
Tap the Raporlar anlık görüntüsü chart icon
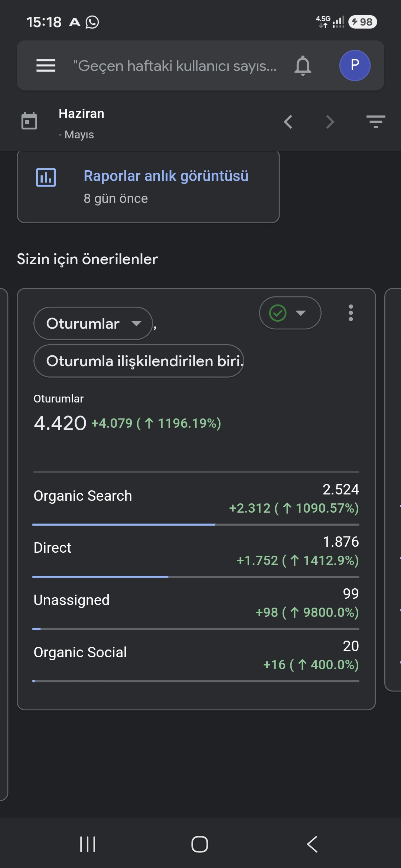pos(46,177)
